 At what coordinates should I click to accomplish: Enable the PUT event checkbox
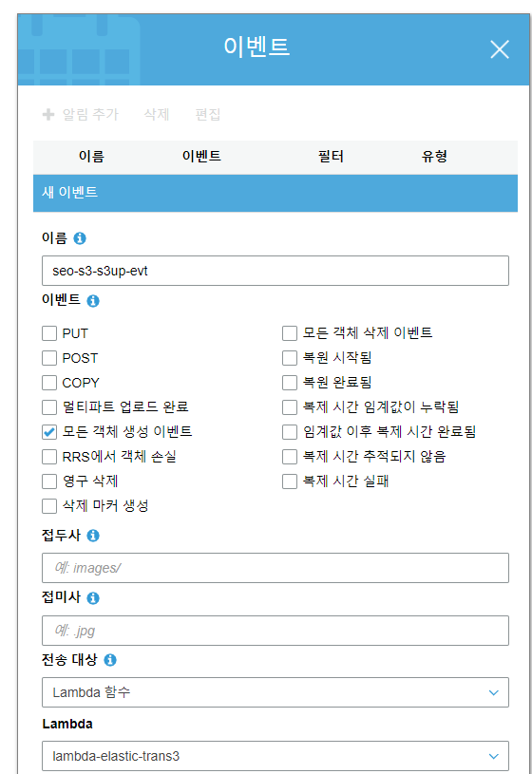[x=49, y=333]
